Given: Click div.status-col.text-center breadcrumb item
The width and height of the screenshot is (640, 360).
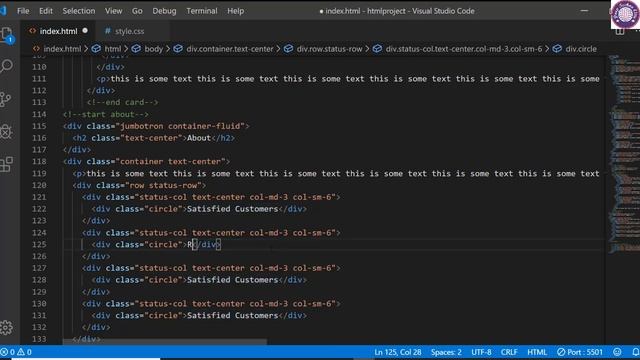Looking at the screenshot, I should pyautogui.click(x=464, y=49).
